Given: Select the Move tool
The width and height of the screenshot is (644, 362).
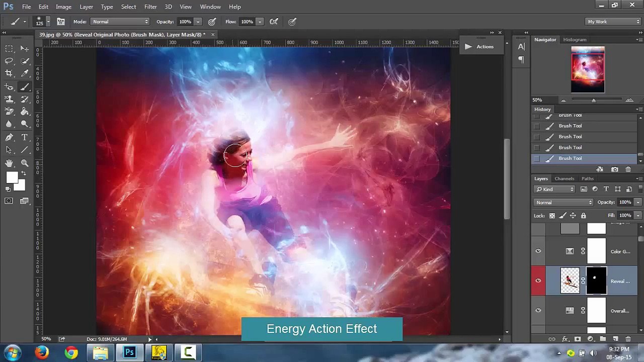Looking at the screenshot, I should (24, 49).
